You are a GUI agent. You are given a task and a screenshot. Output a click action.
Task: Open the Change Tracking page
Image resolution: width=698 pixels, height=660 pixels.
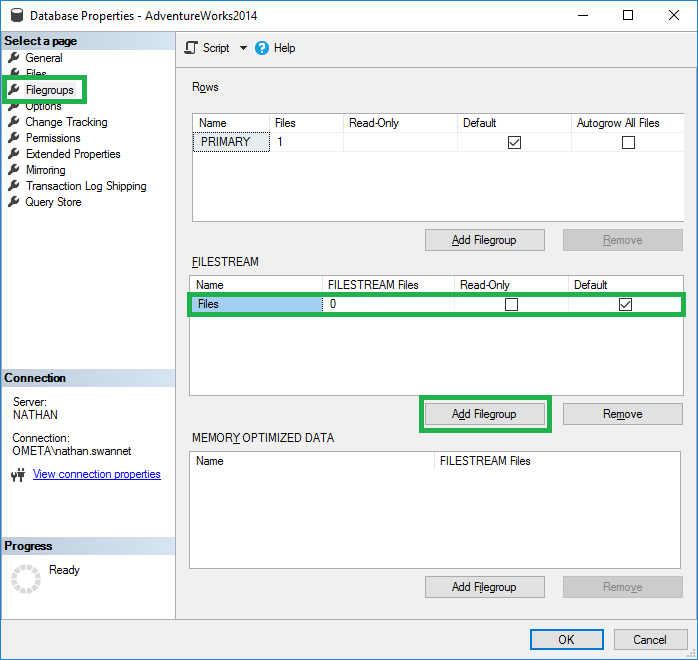coord(66,122)
